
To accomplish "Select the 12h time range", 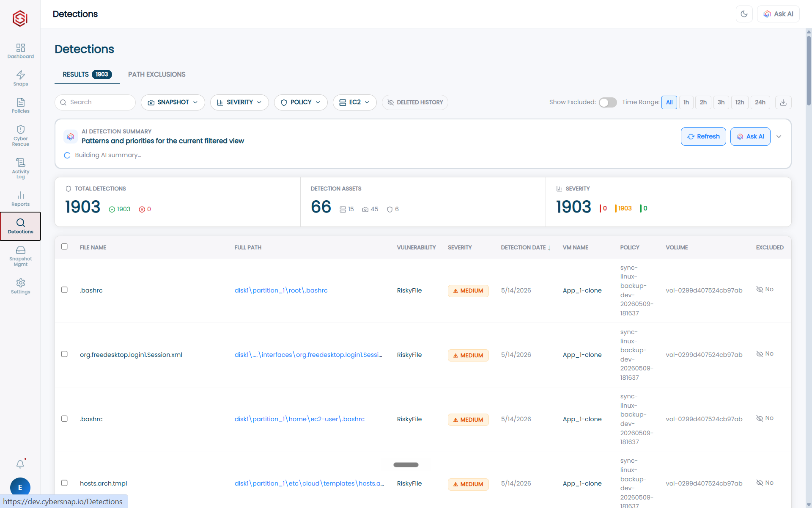I will (739, 102).
